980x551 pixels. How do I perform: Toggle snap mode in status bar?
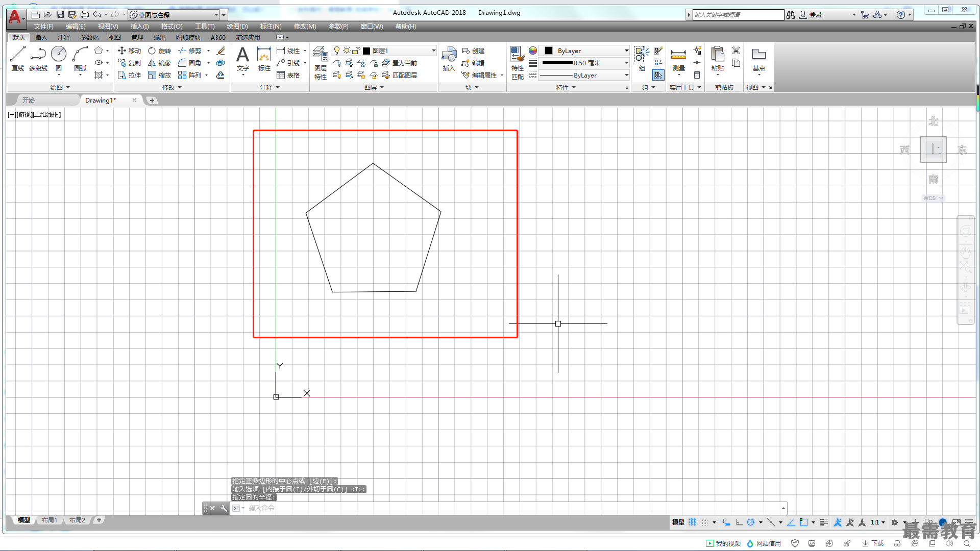tap(704, 522)
